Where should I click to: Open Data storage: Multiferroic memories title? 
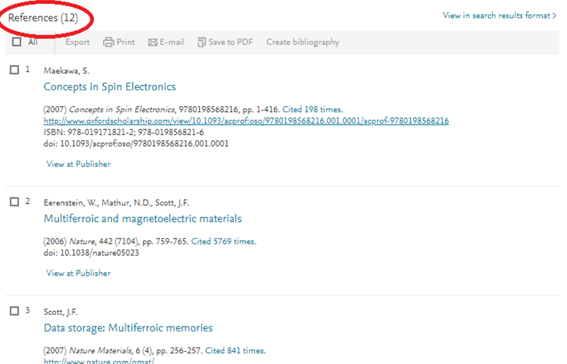(x=128, y=328)
